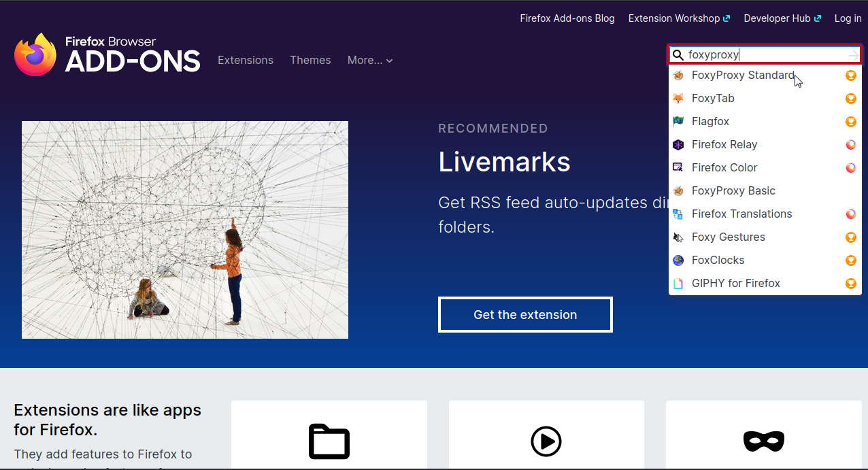The image size is (868, 470).
Task: Click the Foxy Gestures cursor icon
Action: pos(678,237)
